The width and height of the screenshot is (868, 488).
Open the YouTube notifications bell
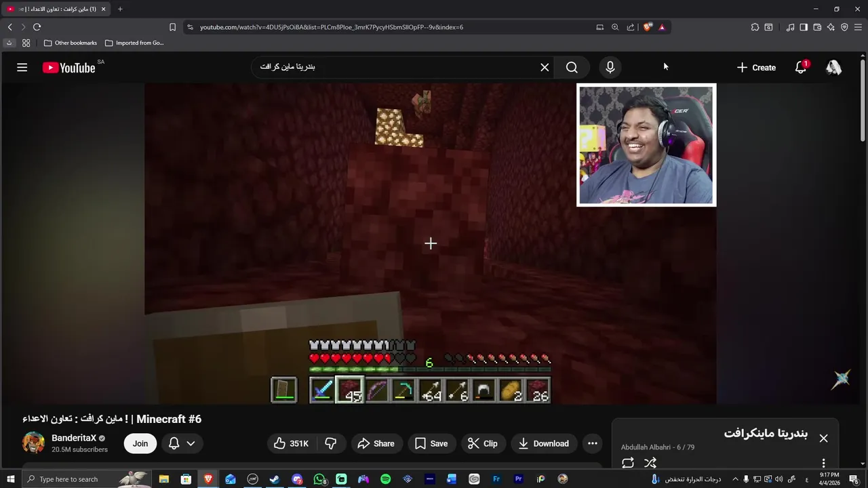[x=801, y=67]
